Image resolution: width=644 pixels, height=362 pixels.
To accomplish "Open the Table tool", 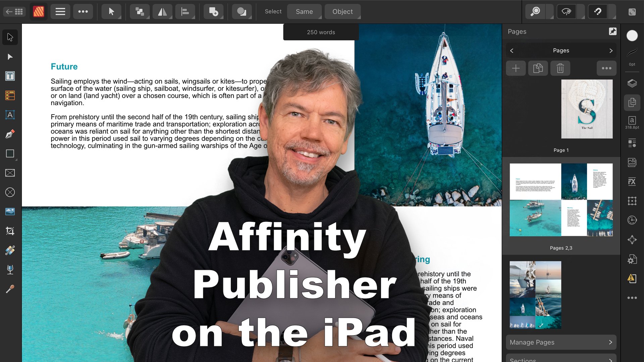I will pyautogui.click(x=10, y=96).
